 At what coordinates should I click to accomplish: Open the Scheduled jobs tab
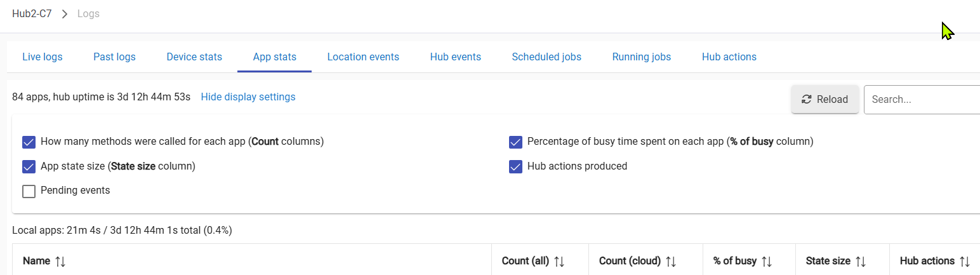tap(546, 57)
